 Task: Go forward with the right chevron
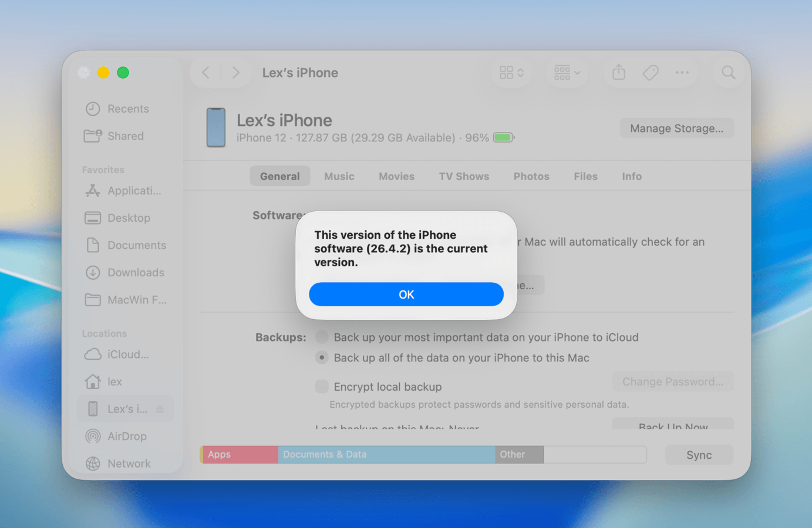point(235,73)
